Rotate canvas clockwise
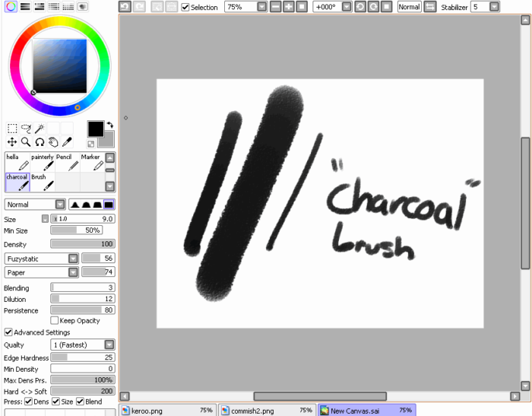The height and width of the screenshot is (416, 532). [373, 7]
